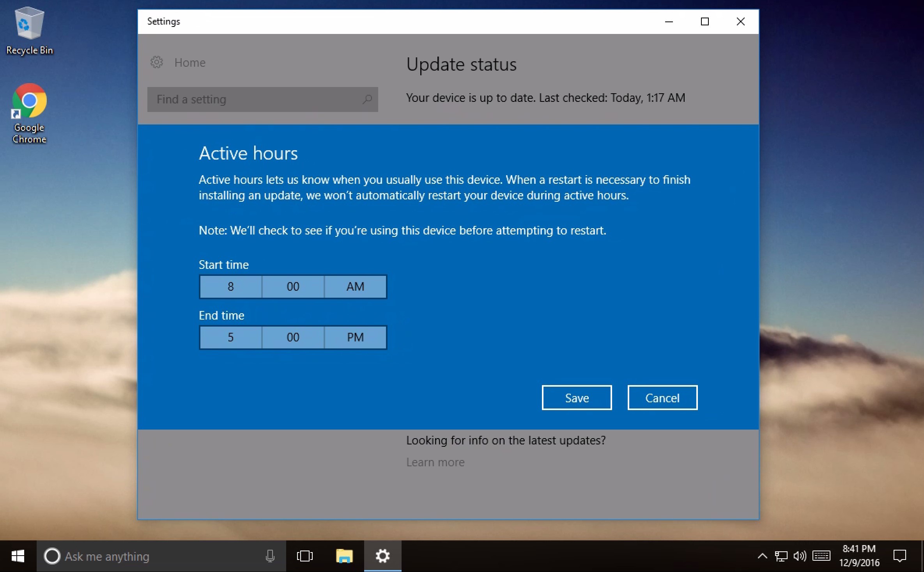924x572 pixels.
Task: Click Find a setting search box
Action: [x=262, y=99]
